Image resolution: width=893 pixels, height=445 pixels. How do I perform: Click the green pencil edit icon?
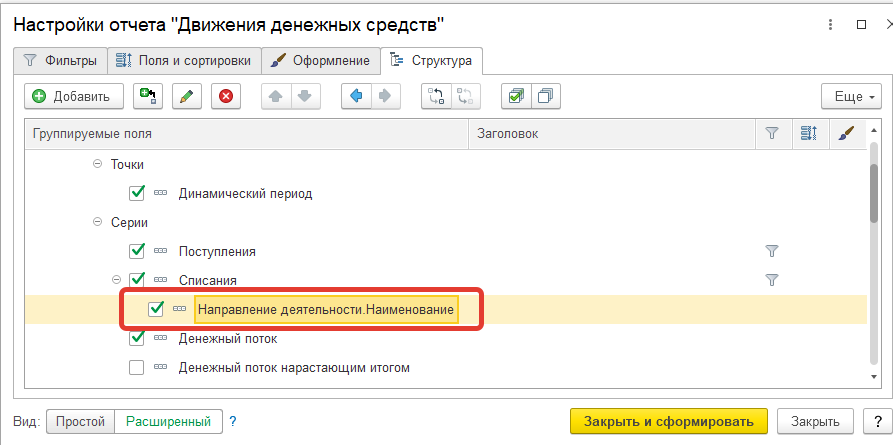click(x=186, y=96)
